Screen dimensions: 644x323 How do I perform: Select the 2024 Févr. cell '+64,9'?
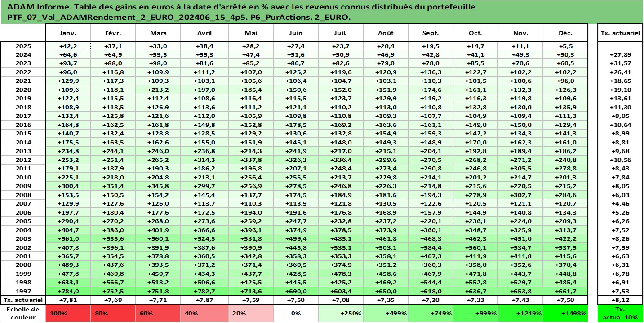coord(113,54)
